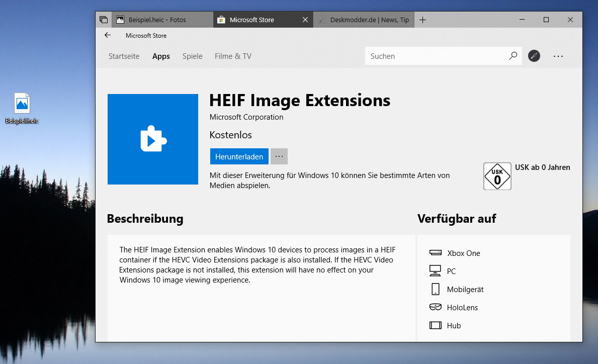Minimize the Microsoft Store window
The height and width of the screenshot is (364, 598).
coord(522,20)
